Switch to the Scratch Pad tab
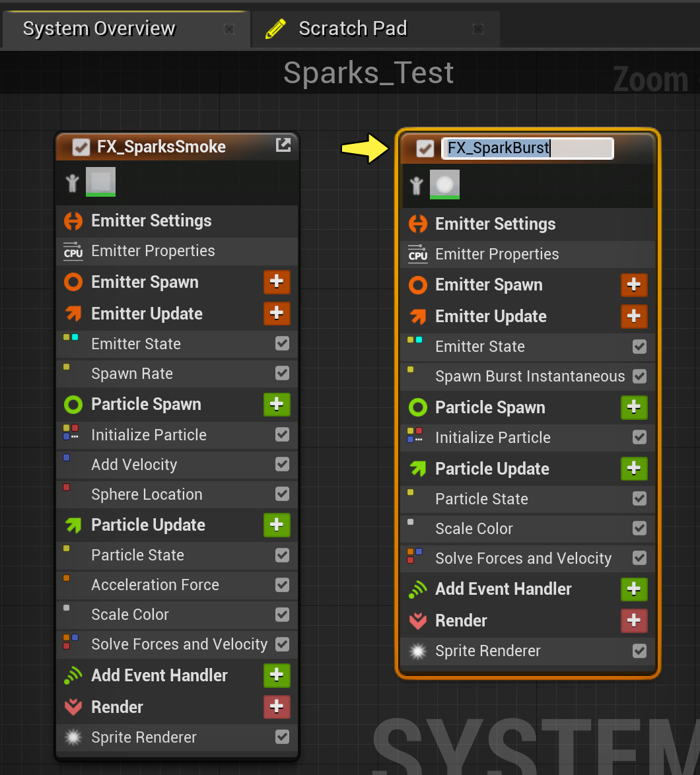Screen dimensions: 700x775 click(x=353, y=28)
